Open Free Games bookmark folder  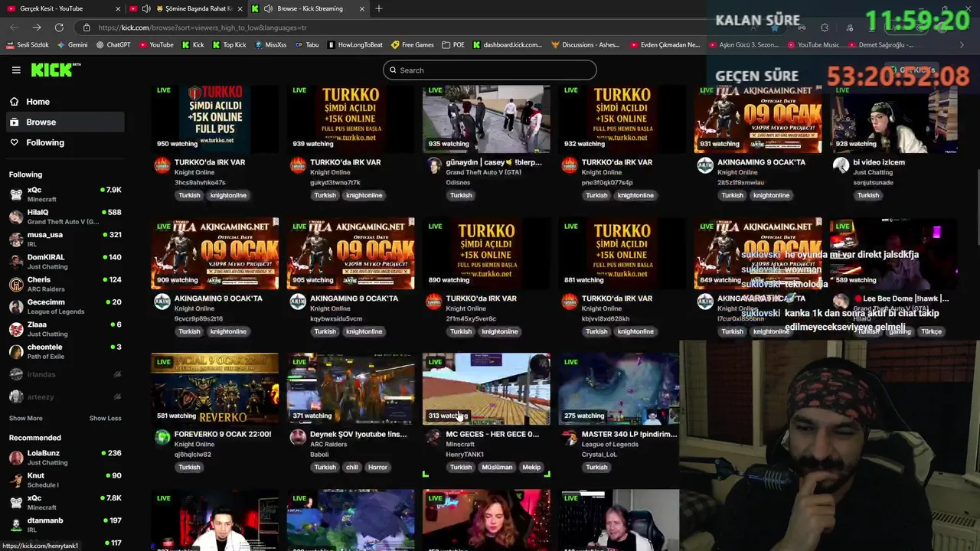pyautogui.click(x=412, y=45)
